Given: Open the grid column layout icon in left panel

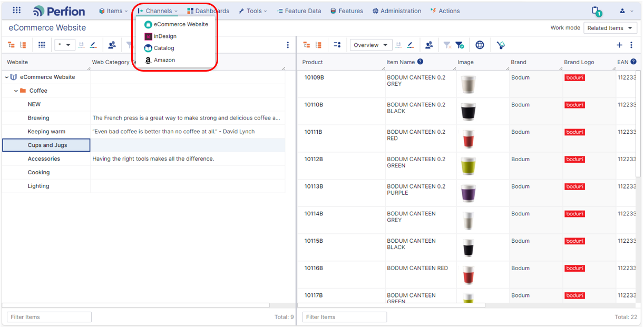Looking at the screenshot, I should (x=42, y=45).
